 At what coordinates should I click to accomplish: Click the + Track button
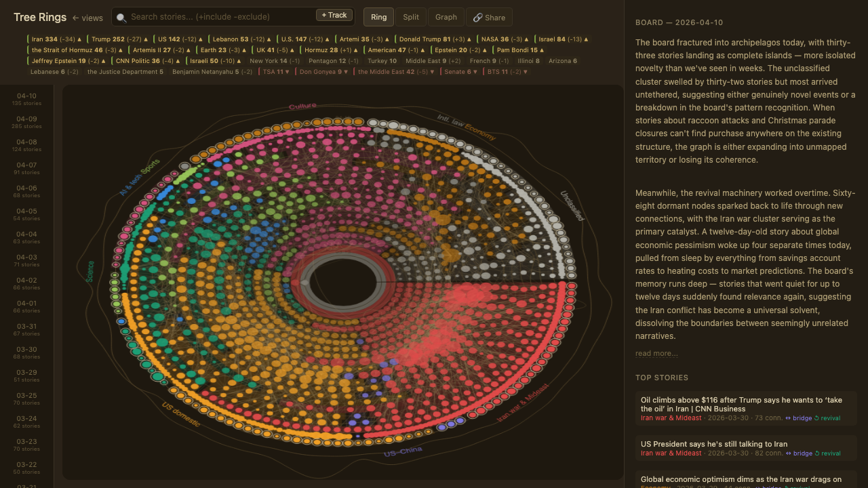click(334, 14)
